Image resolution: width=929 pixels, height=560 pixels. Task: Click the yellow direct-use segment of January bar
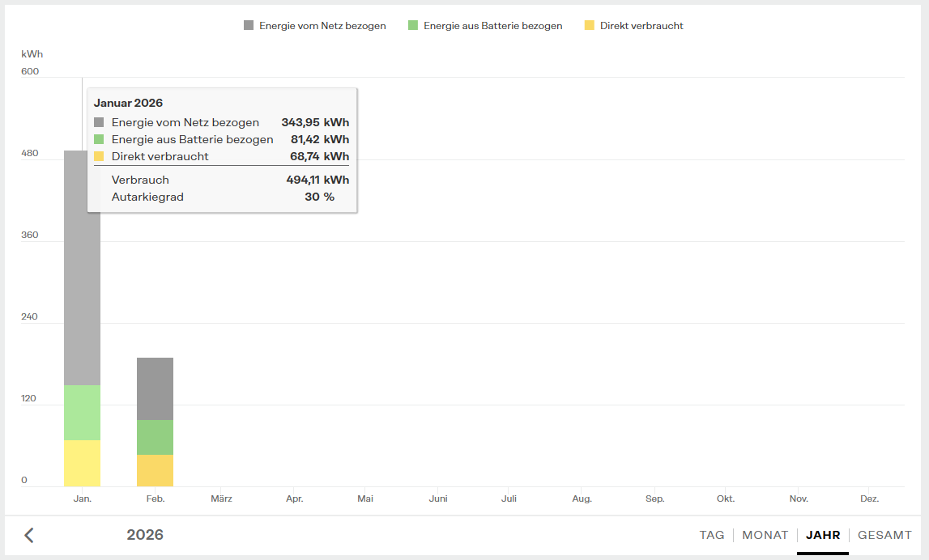tap(82, 464)
